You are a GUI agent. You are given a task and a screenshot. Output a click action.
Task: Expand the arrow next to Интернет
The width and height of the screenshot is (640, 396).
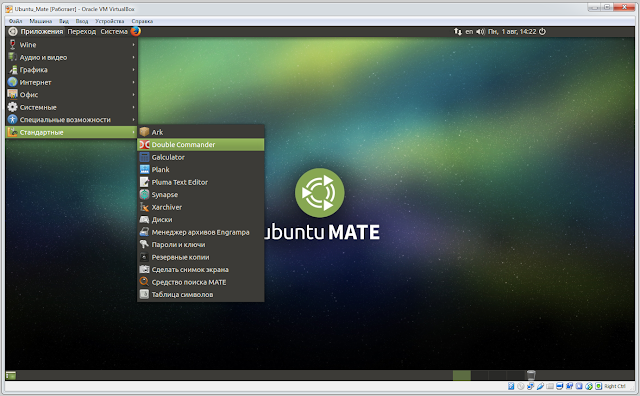133,82
